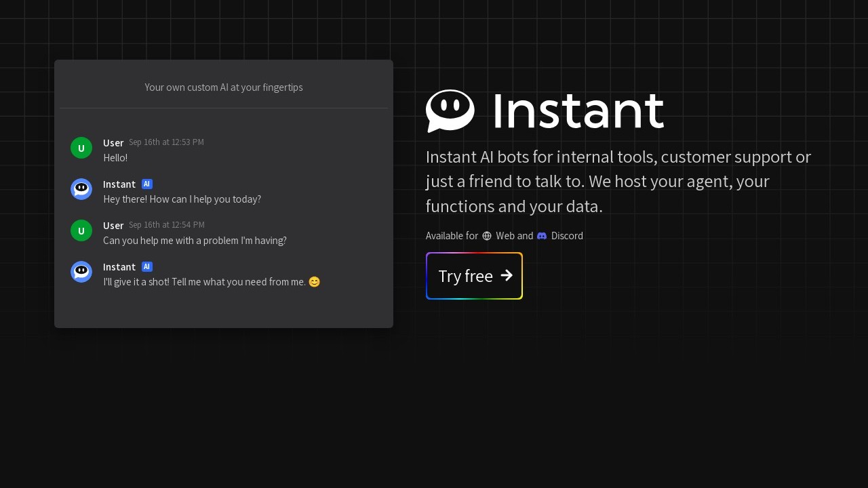This screenshot has height=488, width=868.
Task: Open the Web platform link text
Action: [505, 236]
